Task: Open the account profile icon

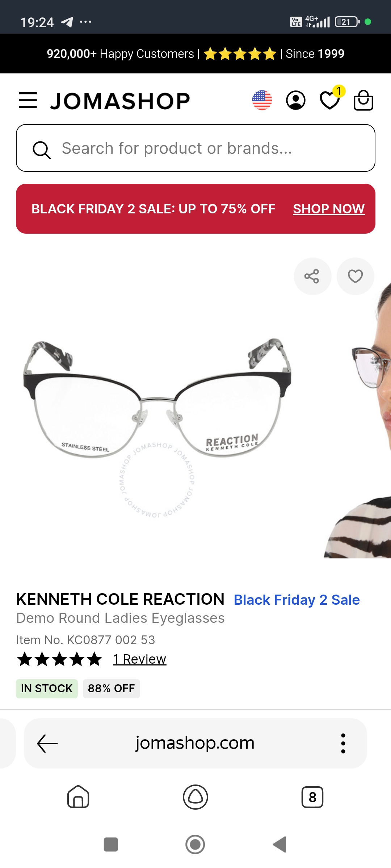Action: pyautogui.click(x=296, y=100)
